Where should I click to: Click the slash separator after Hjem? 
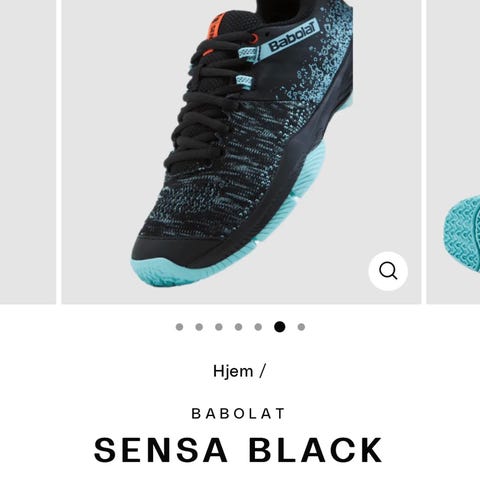pyautogui.click(x=262, y=371)
